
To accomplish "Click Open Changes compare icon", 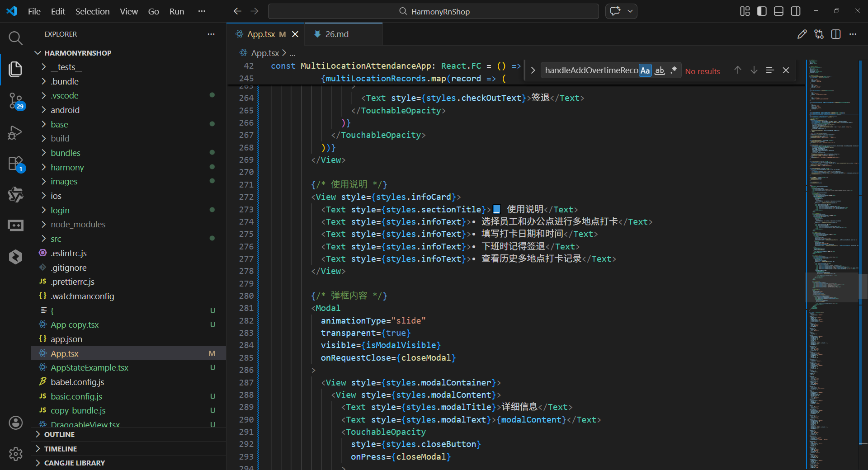I will click(x=819, y=34).
